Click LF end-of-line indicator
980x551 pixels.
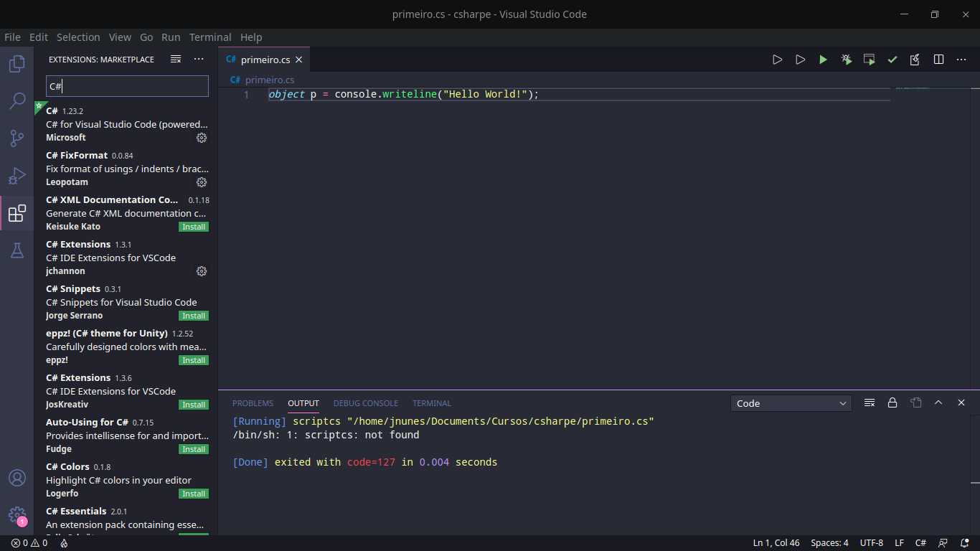pos(899,543)
